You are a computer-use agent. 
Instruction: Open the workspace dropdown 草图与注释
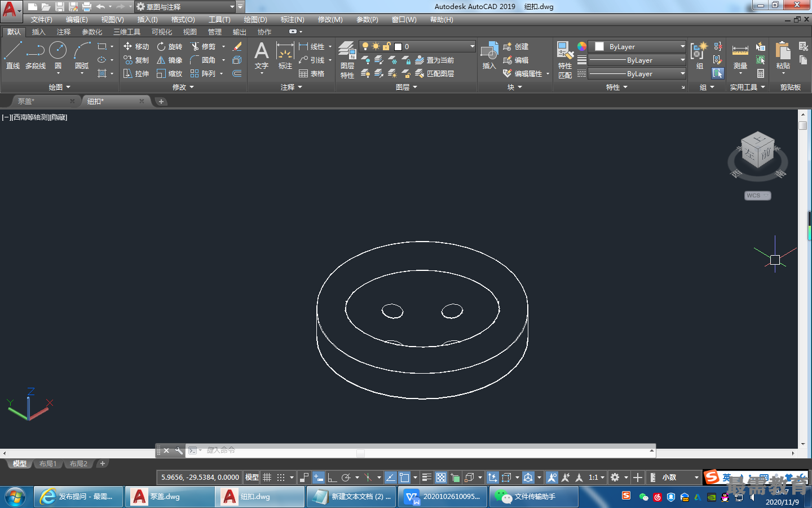(185, 7)
